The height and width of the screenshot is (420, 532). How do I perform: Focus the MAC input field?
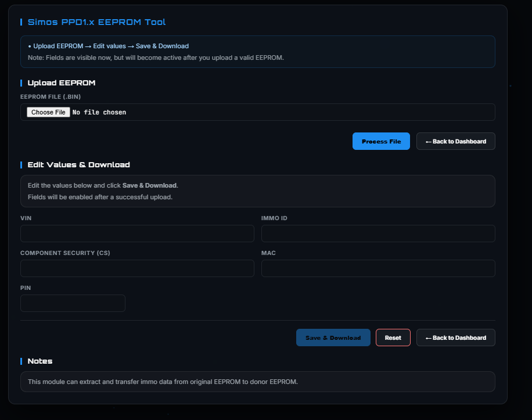[378, 268]
